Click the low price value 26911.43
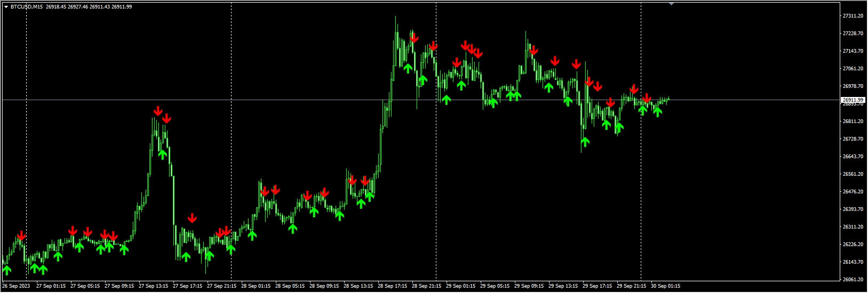Image resolution: width=868 pixels, height=293 pixels. [x=100, y=7]
